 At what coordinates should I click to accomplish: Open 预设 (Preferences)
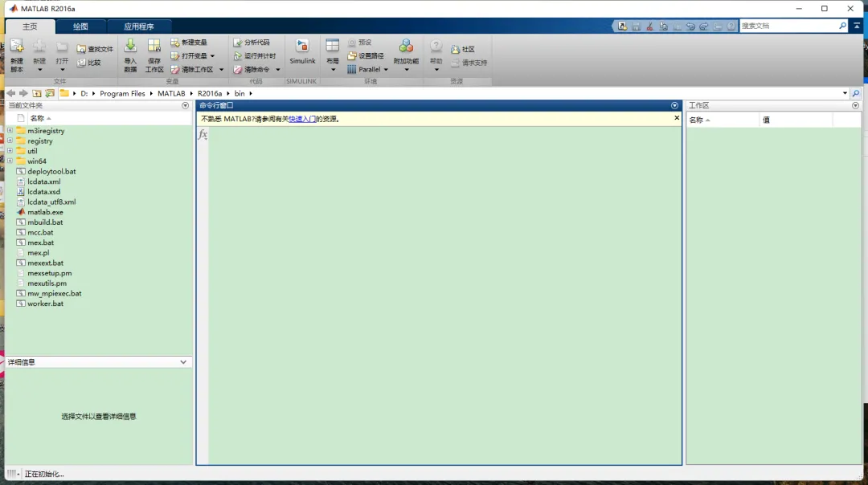359,42
